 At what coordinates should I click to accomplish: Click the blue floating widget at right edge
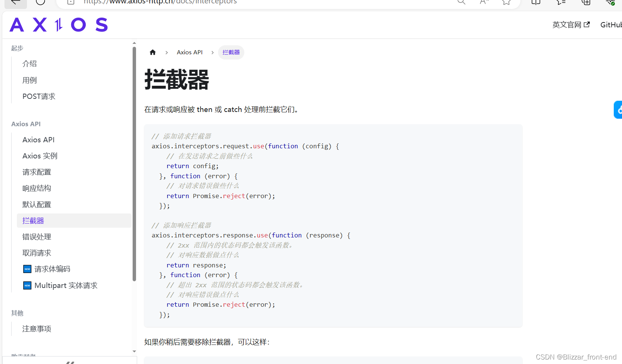[618, 110]
